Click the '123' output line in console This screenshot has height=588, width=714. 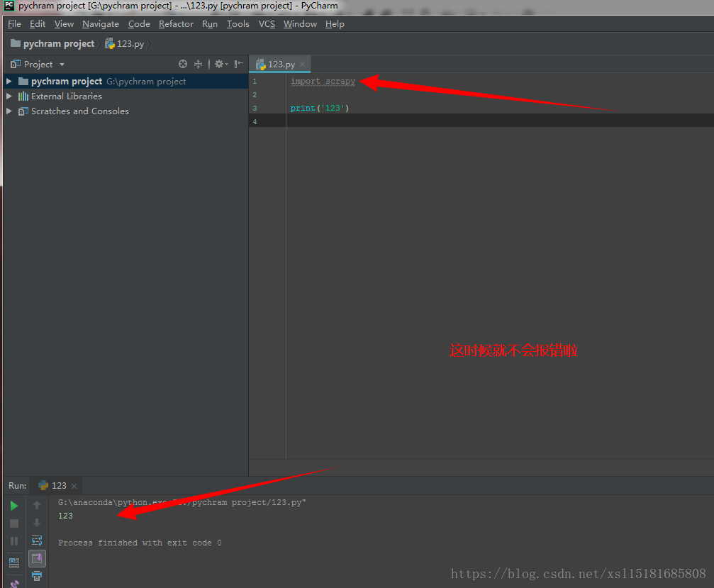(x=65, y=516)
